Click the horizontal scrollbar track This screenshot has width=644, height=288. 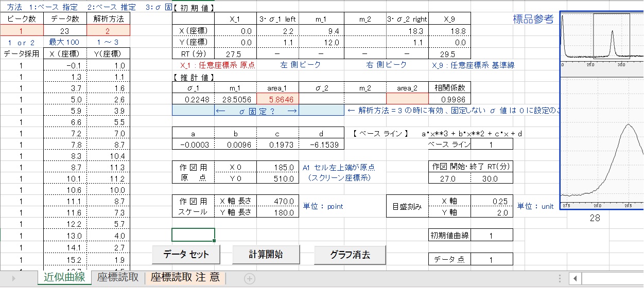tap(613, 278)
